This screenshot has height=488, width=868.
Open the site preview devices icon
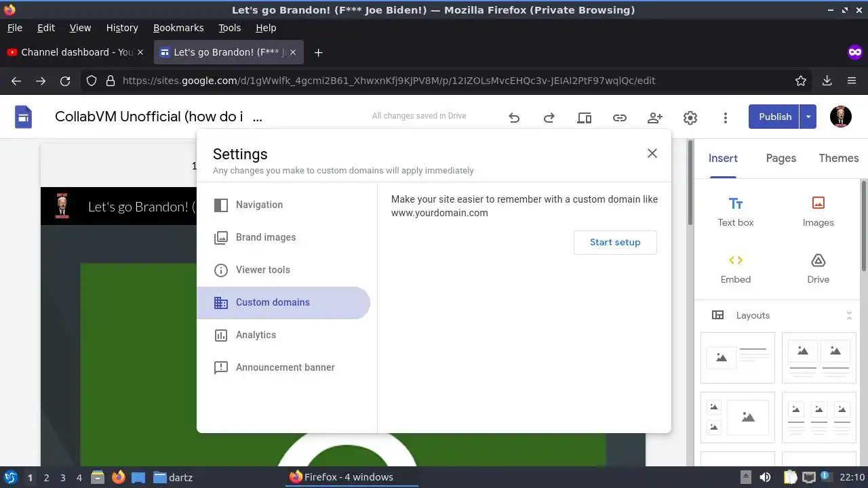pos(585,118)
